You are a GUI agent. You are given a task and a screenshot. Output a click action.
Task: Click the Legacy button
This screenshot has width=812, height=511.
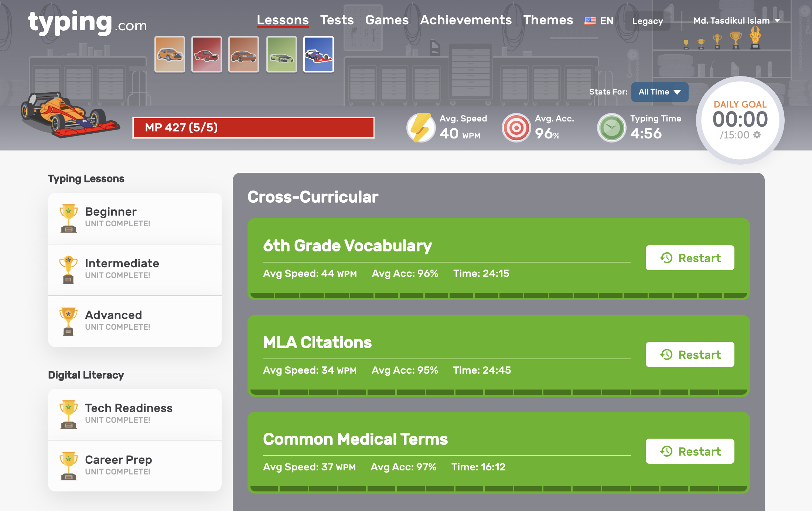click(647, 21)
